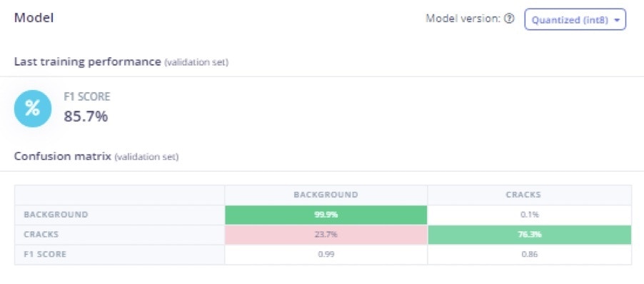644x284 pixels.
Task: Click the Model panel heading
Action: point(34,18)
